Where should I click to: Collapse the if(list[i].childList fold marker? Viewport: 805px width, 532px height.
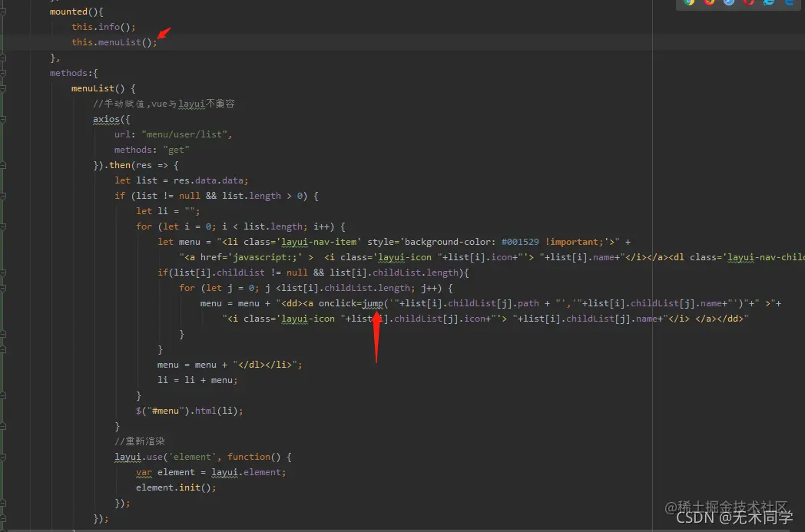tap(3, 273)
